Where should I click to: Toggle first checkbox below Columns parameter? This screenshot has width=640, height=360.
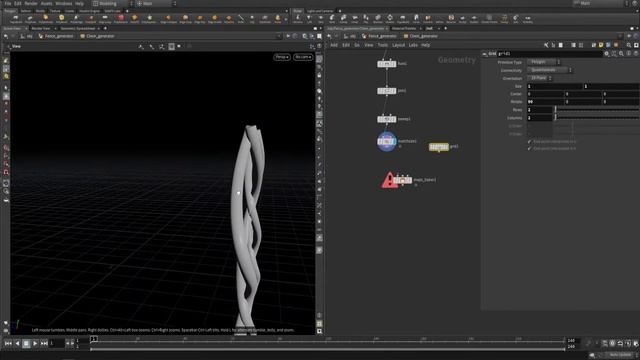[529, 142]
